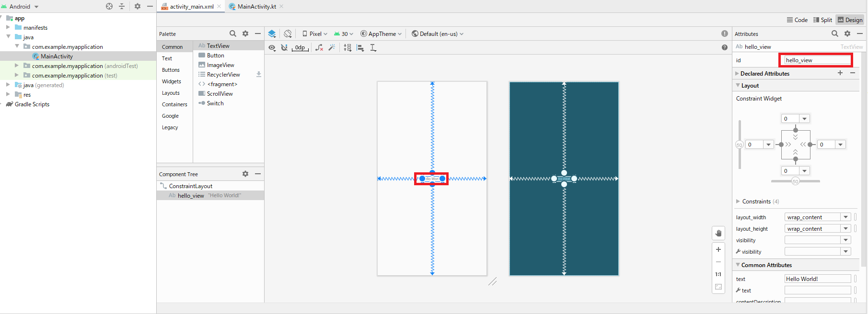Viewport: 868px width, 314px height.
Task: Expand the Declared Attributes section
Action: [x=737, y=73]
